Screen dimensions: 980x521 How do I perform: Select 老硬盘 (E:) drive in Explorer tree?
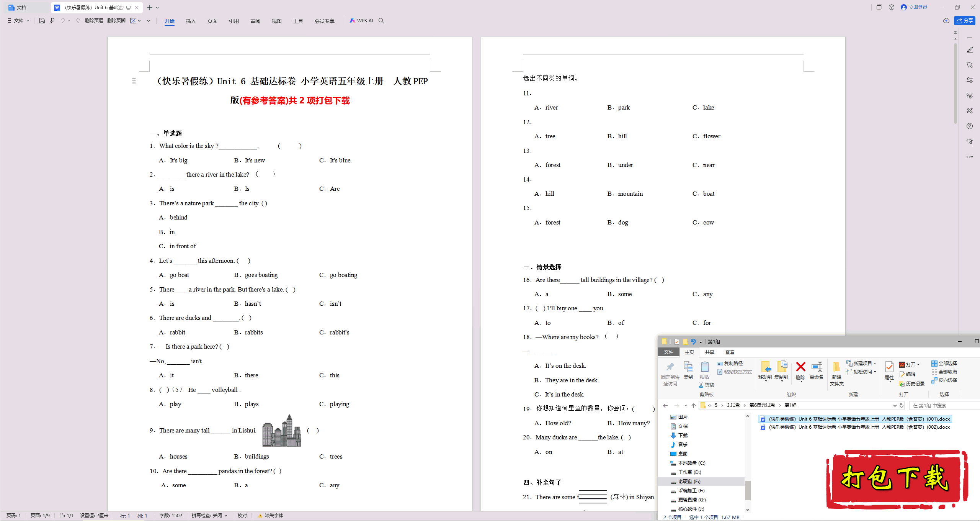(689, 482)
